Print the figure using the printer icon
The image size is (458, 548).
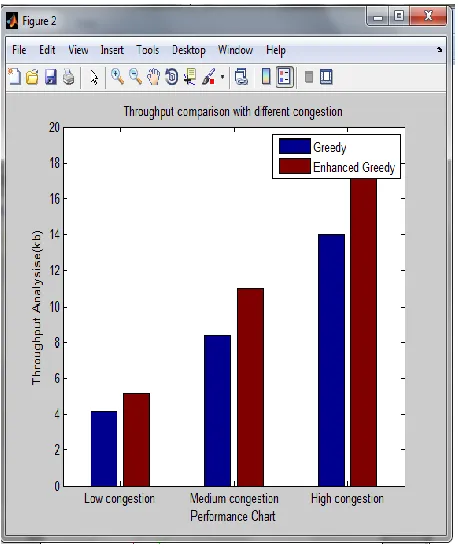pos(69,77)
